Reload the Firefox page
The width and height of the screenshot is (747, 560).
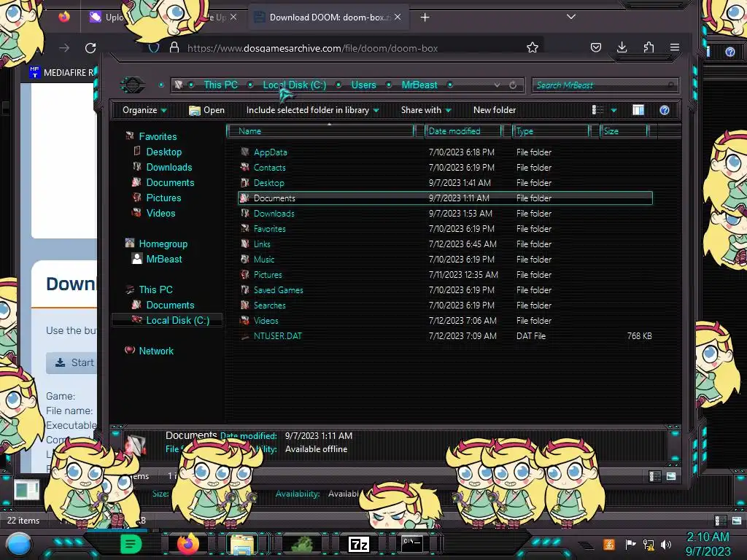pos(90,47)
